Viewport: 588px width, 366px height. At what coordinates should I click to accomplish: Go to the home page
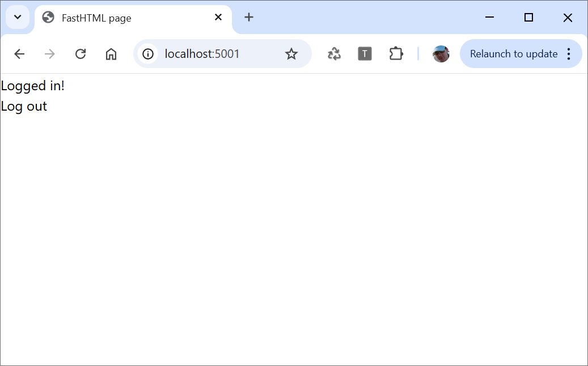(111, 54)
